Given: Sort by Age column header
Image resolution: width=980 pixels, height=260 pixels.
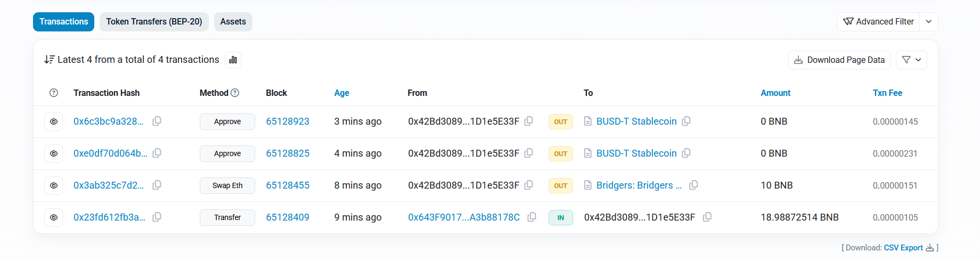Looking at the screenshot, I should [341, 93].
